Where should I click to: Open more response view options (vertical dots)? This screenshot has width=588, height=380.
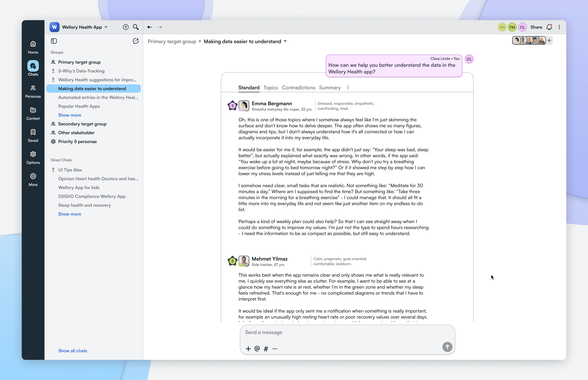coord(348,87)
